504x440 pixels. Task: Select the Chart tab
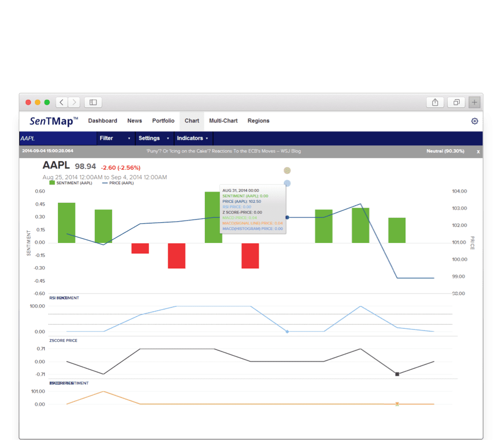pyautogui.click(x=192, y=121)
